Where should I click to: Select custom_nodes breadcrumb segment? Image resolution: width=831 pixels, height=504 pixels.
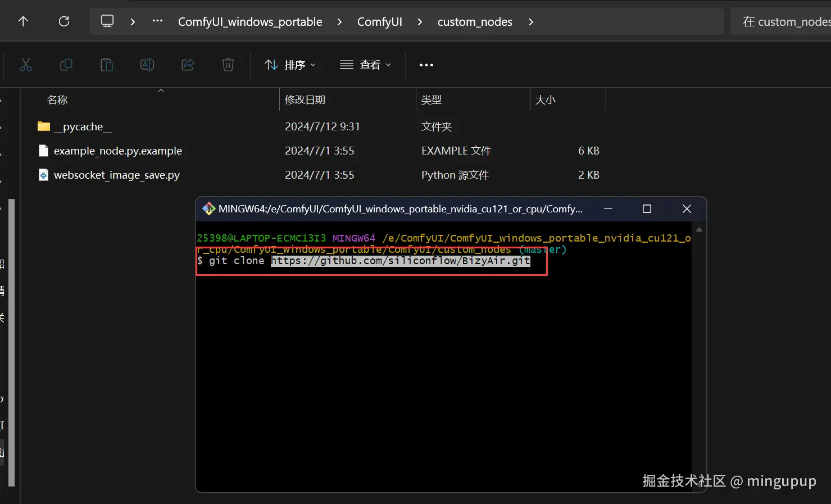coord(475,22)
